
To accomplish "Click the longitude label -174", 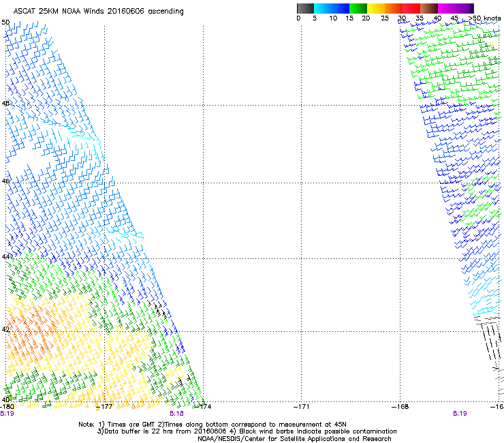I will point(204,407).
